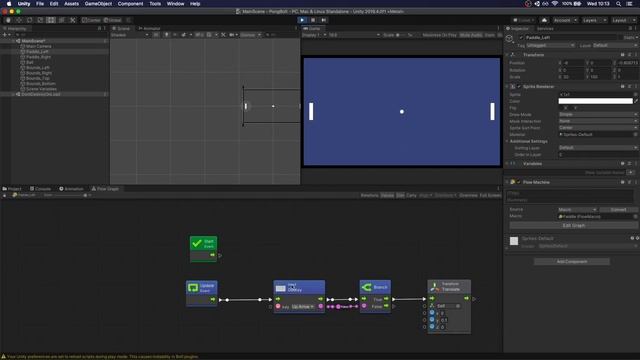Open the Gizmos dropdown in Scene view

point(250,35)
